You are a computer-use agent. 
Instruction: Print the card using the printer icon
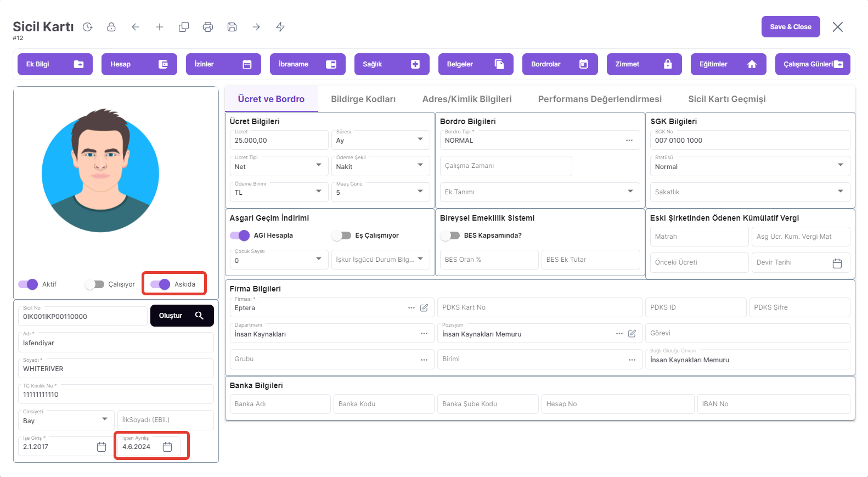pyautogui.click(x=208, y=27)
